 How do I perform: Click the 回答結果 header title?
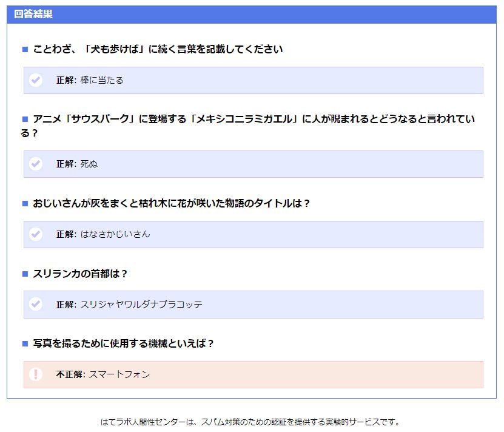point(33,14)
